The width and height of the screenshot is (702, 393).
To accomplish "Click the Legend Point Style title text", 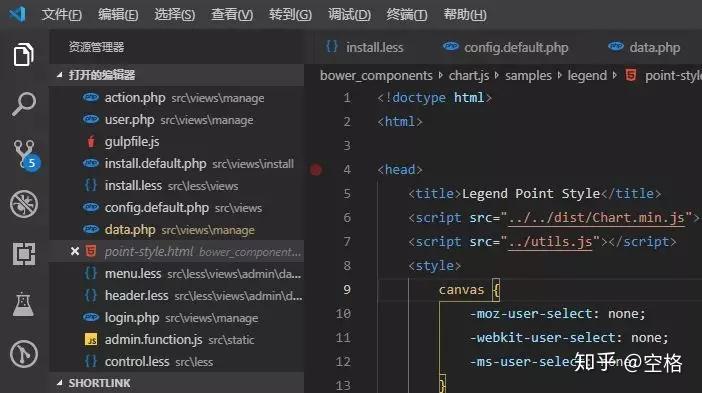I will click(531, 193).
